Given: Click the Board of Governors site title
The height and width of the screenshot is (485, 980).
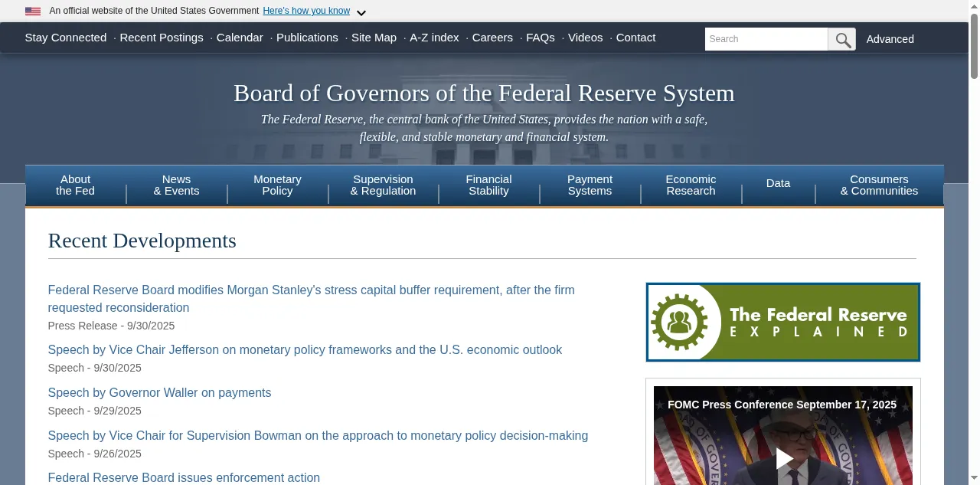Looking at the screenshot, I should 484,93.
